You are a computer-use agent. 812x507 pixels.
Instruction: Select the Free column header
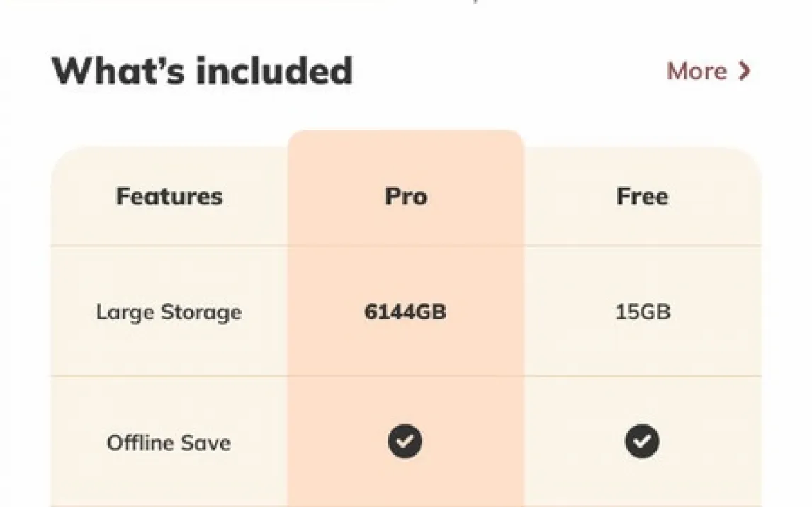(642, 196)
